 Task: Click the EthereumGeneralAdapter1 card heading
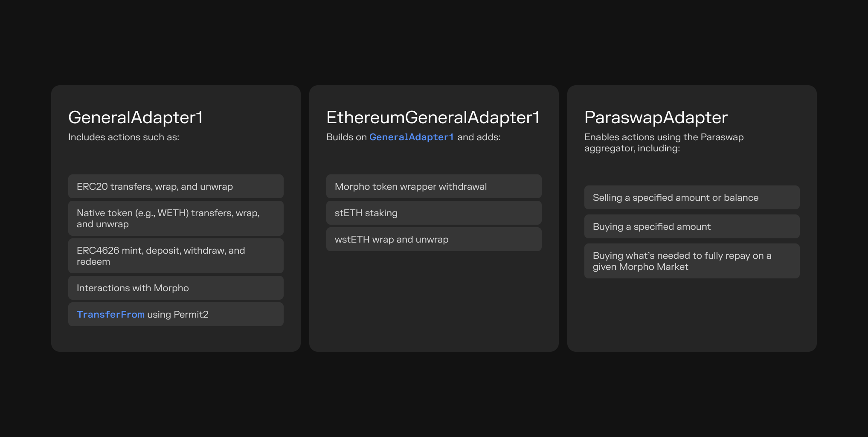[433, 118]
